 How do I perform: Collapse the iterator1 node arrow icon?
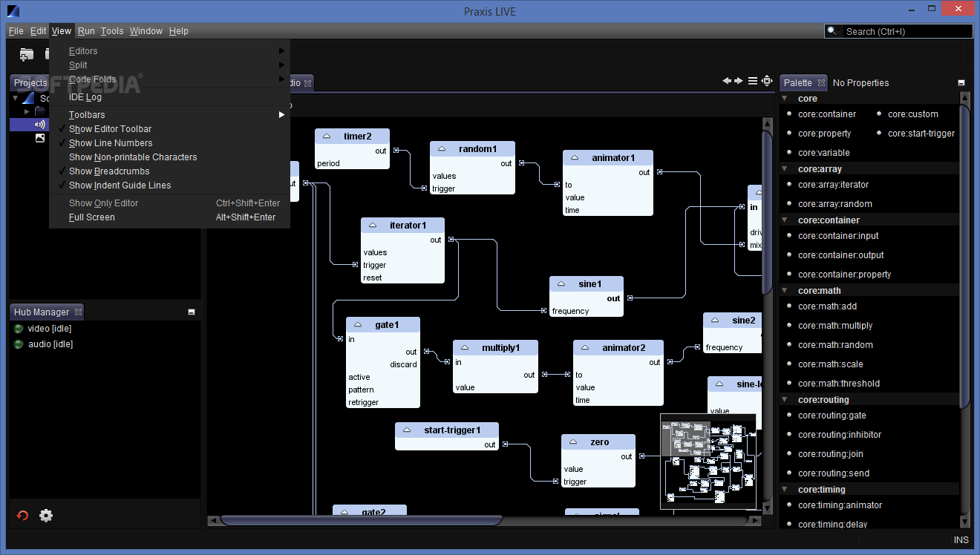[372, 226]
